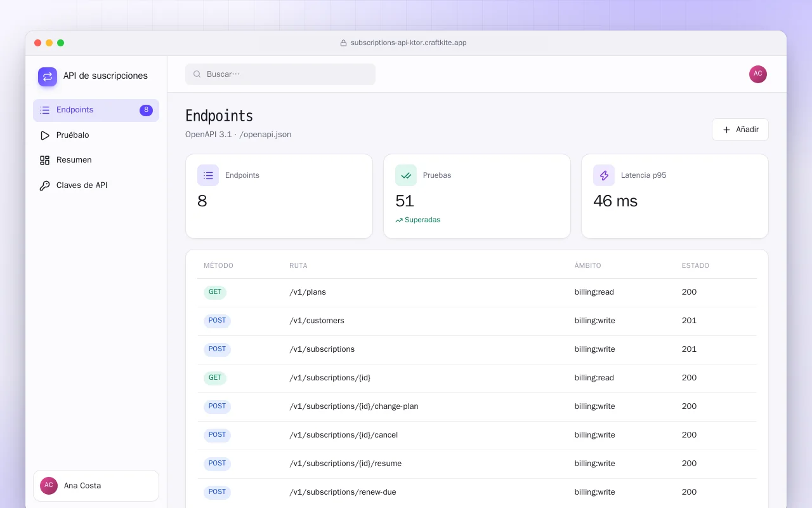The image size is (812, 508).
Task: Open the AC avatar in top bar
Action: pos(758,74)
